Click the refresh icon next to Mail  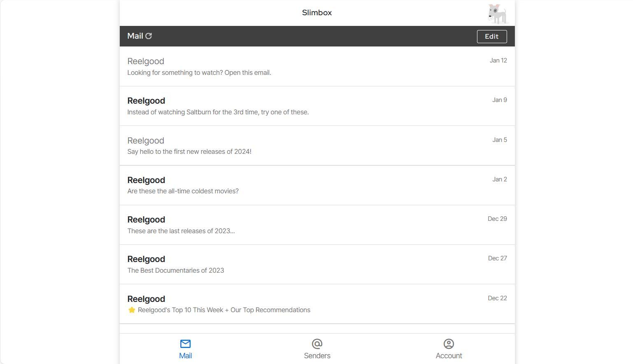(149, 36)
